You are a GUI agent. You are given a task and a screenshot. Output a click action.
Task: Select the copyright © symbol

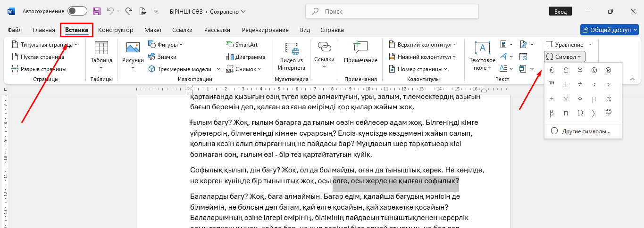(594, 70)
